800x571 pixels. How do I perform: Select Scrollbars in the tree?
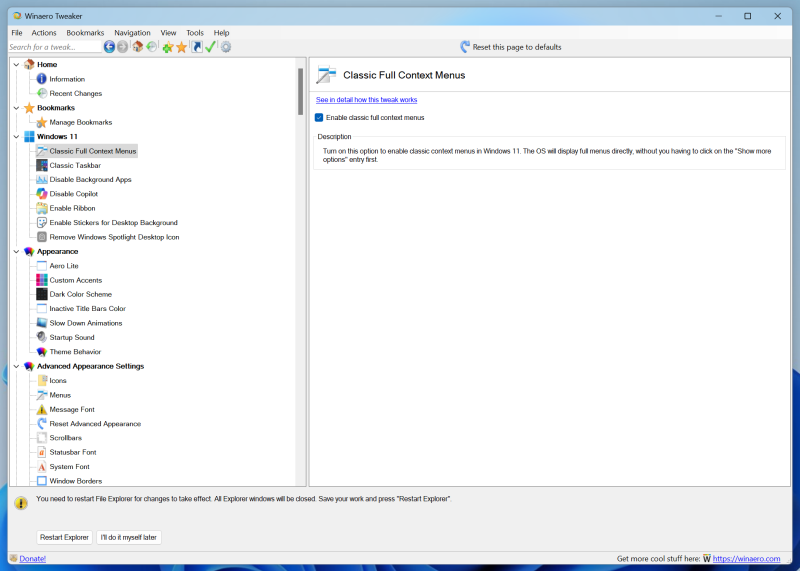click(x=65, y=438)
